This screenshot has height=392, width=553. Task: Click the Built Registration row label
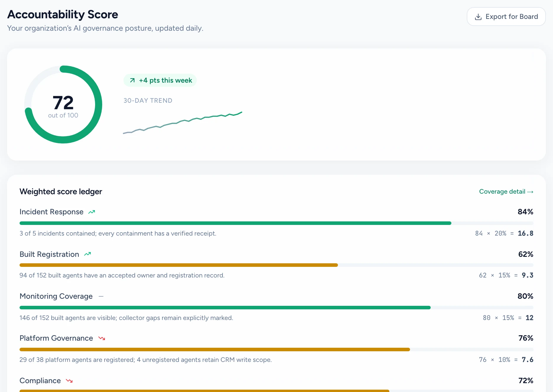49,254
